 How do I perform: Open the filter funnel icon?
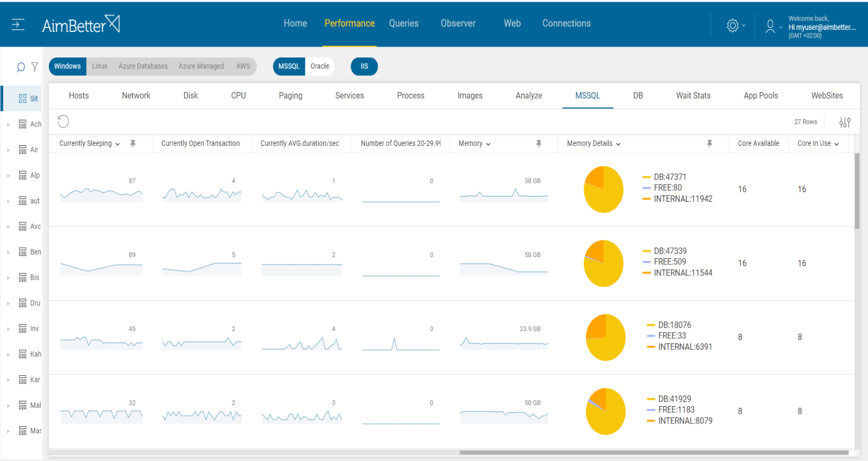coord(35,67)
